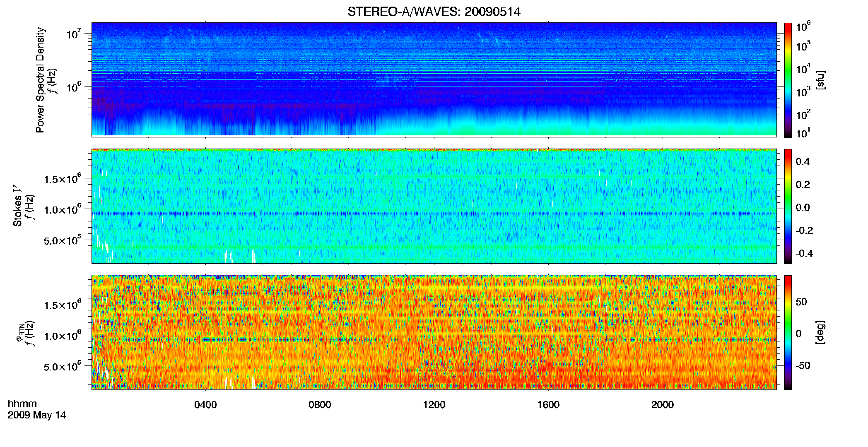Click the 0400 time tick label
The height and width of the screenshot is (447, 868).
(x=205, y=405)
